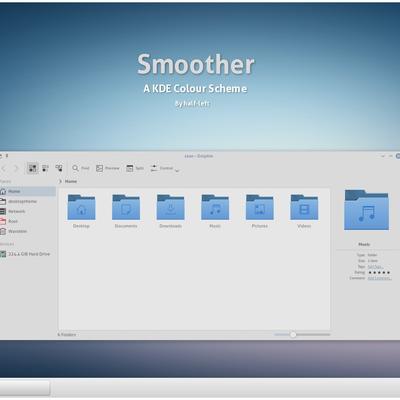
Task: Open the Downloads folder
Action: 171,211
